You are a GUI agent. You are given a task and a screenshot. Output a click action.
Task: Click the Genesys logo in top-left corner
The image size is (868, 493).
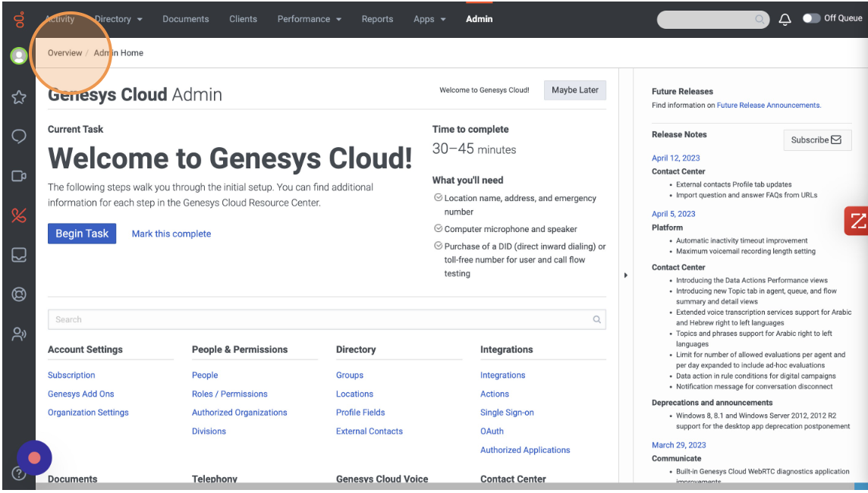19,19
